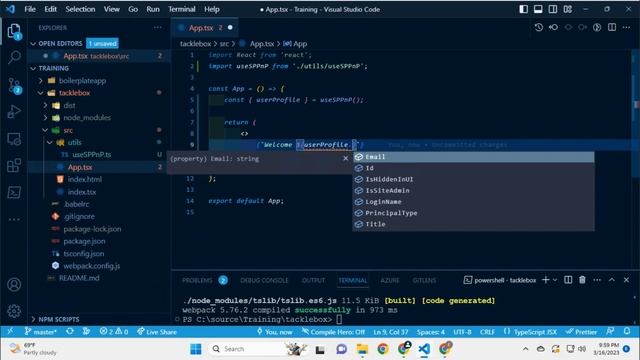Image resolution: width=640 pixels, height=360 pixels.
Task: Open the Remote Explorer view
Action: coord(14,140)
